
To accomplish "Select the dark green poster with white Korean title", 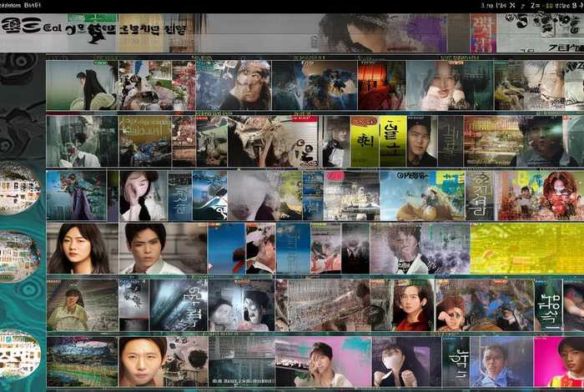I will click(548, 304).
